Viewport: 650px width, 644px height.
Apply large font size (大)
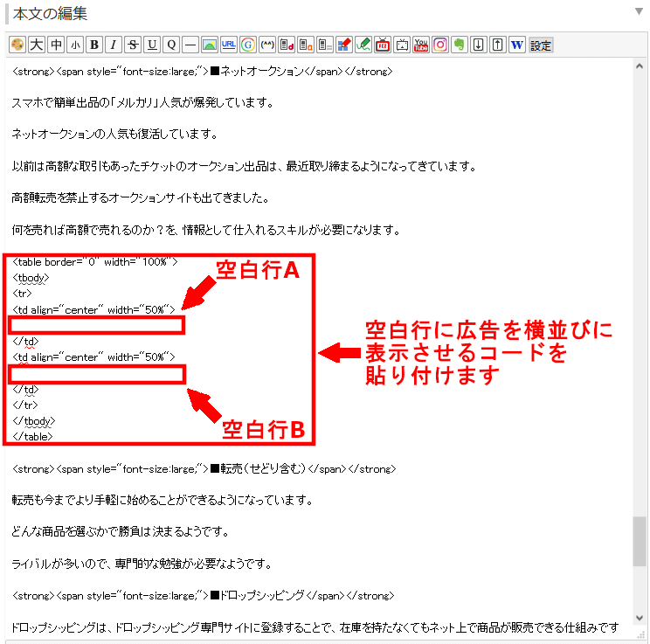pyautogui.click(x=37, y=45)
